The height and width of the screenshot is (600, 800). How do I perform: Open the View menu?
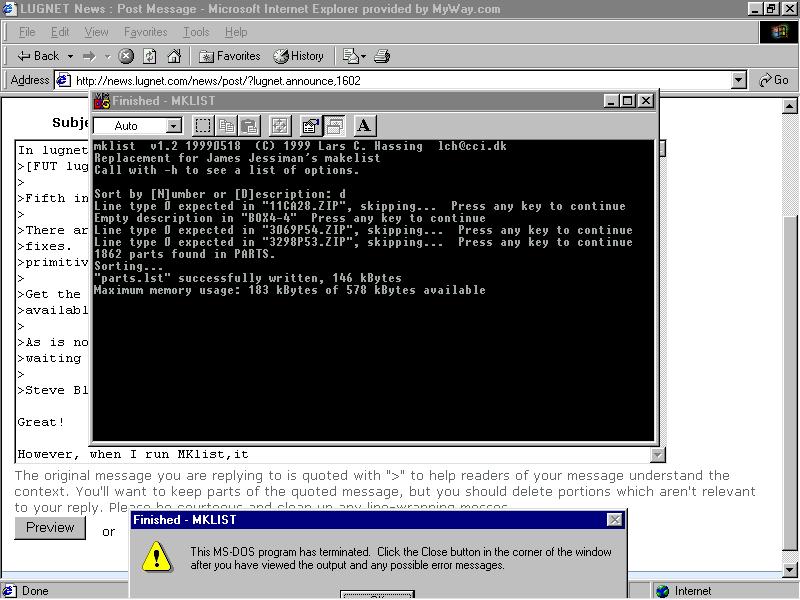point(96,32)
